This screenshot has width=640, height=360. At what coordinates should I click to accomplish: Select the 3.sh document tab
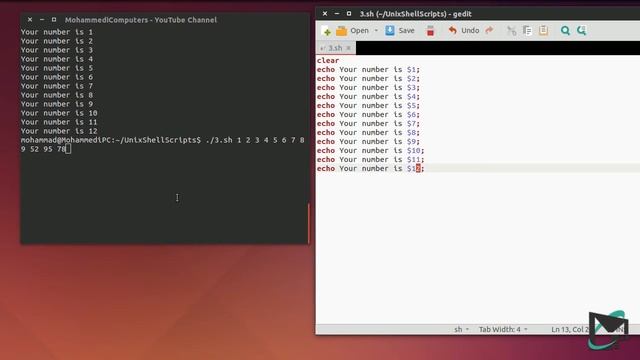(x=335, y=48)
